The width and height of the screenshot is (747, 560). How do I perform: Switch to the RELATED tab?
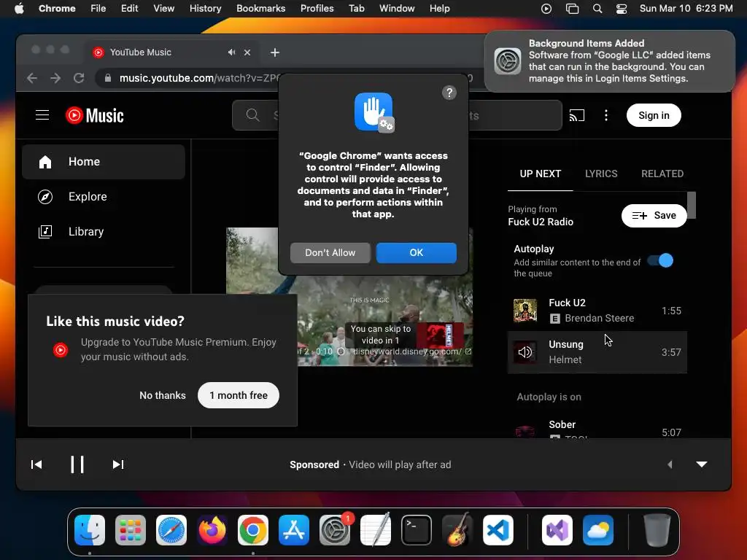(x=662, y=174)
